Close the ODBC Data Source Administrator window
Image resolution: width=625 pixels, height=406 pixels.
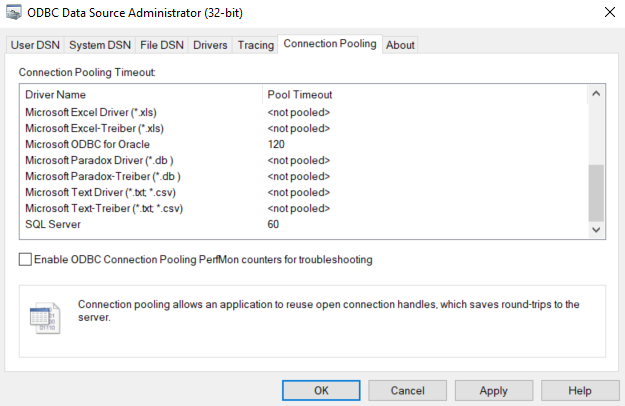(609, 12)
